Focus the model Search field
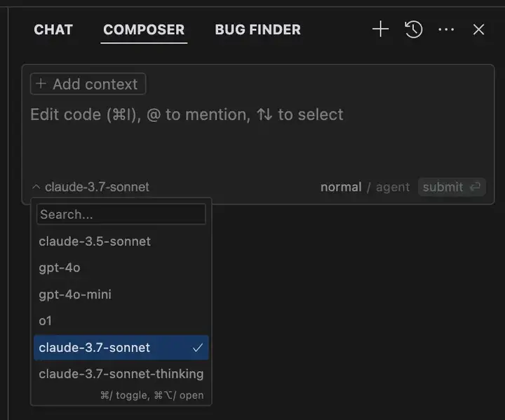Viewport: 505px width, 420px height. click(121, 214)
